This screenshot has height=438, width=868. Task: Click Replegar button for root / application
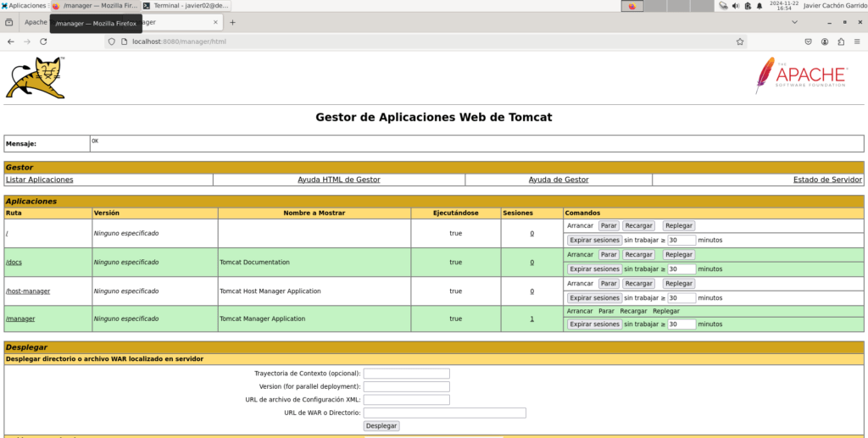679,225
